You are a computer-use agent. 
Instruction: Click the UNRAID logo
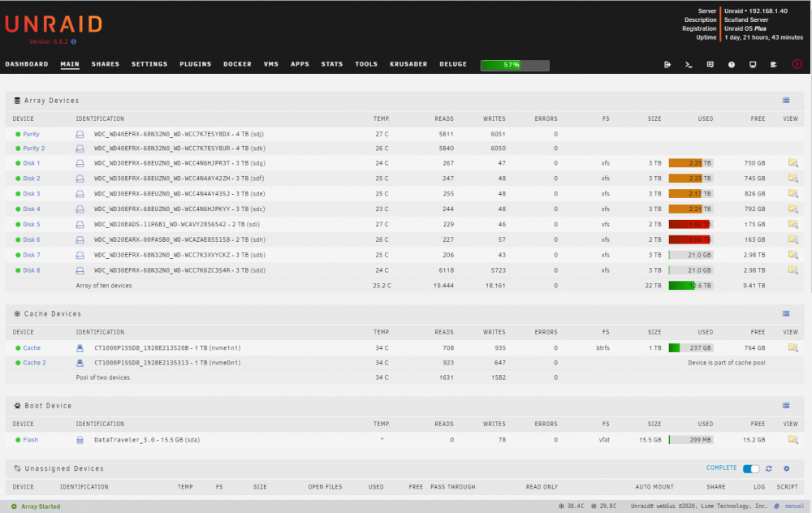click(54, 24)
